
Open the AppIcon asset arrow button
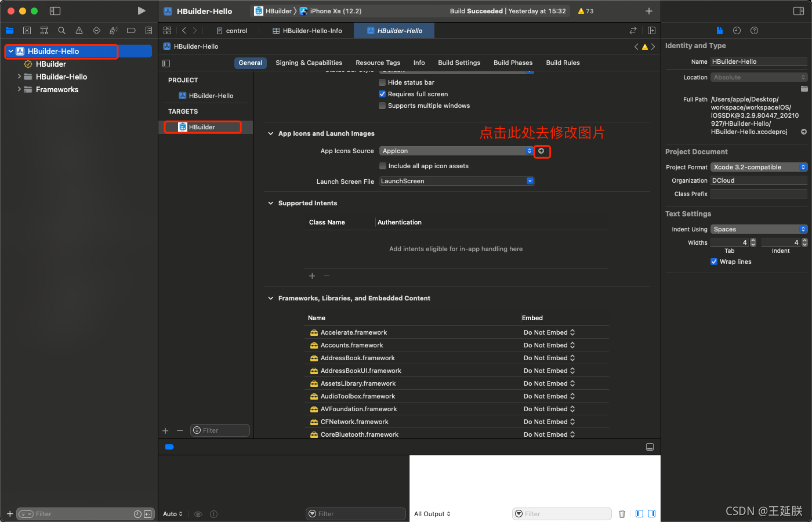(x=541, y=151)
